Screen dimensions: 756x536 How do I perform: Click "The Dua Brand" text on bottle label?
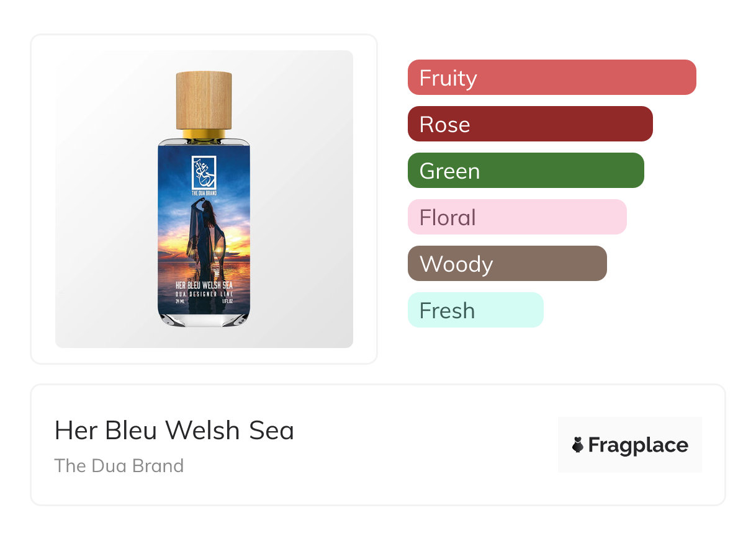tap(204, 193)
